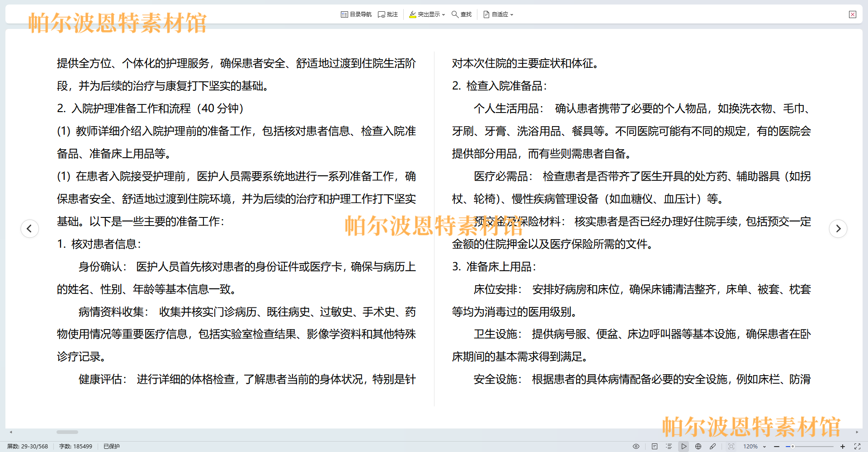The width and height of the screenshot is (868, 452).
Task: Open the 120% zoom level dropdown
Action: [755, 446]
